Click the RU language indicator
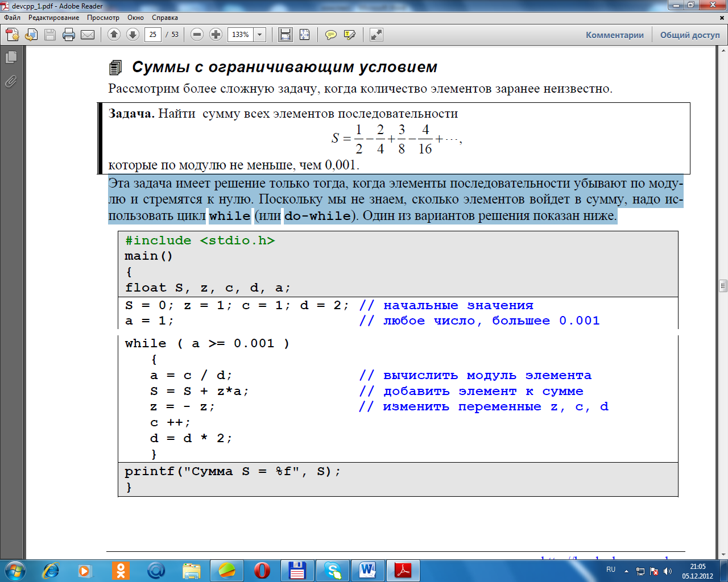 (x=611, y=569)
